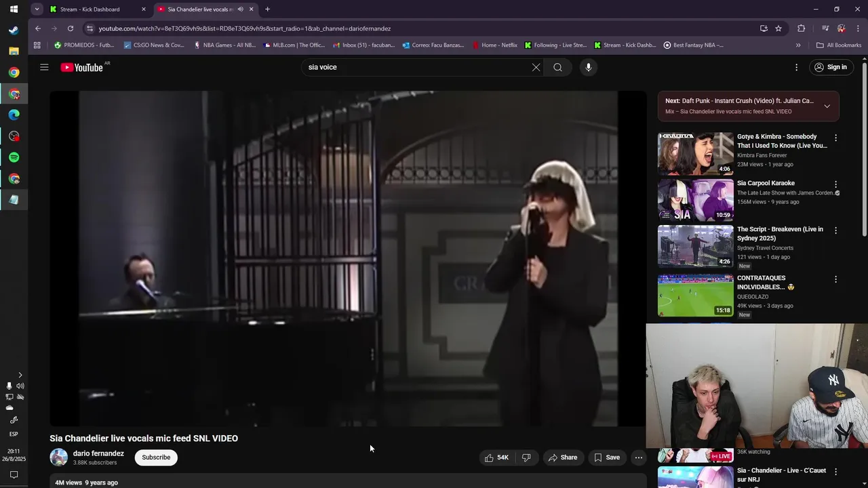
Task: Clear the 'sia voice' search text
Action: (536, 67)
